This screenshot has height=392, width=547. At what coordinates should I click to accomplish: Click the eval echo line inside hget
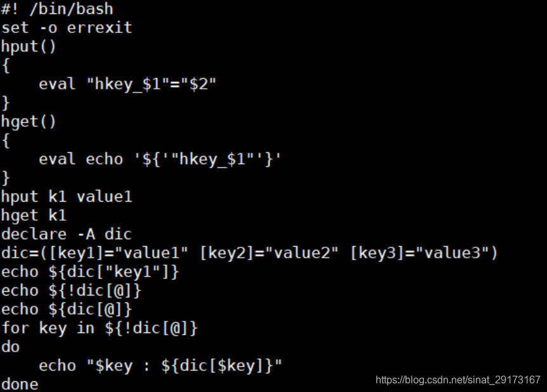[x=160, y=159]
